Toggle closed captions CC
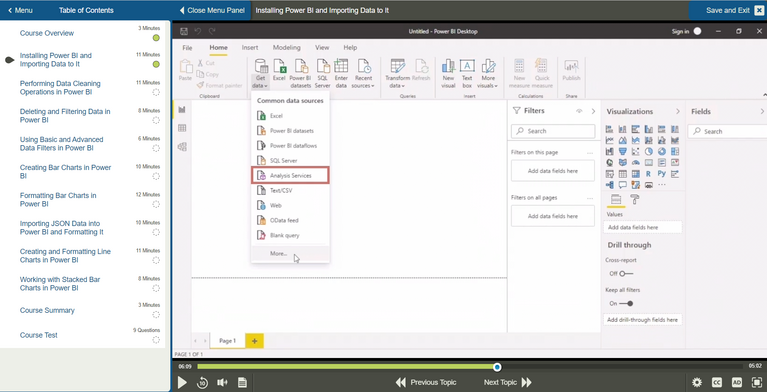The width and height of the screenshot is (767, 392). click(717, 382)
